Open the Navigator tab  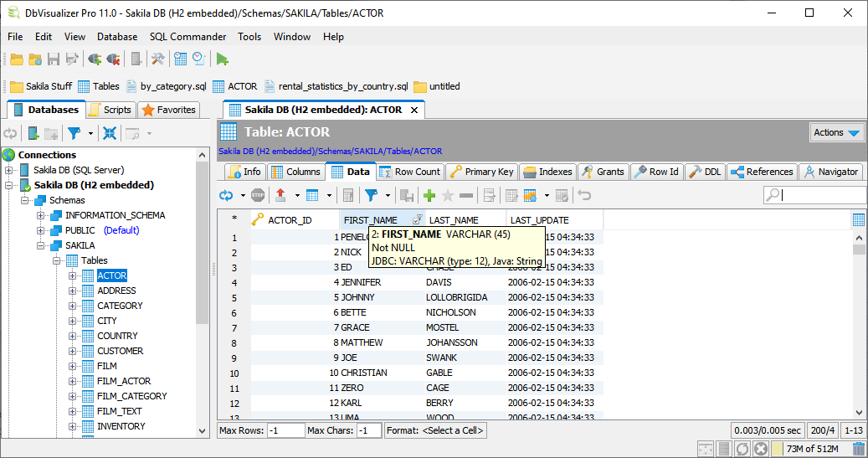(830, 172)
